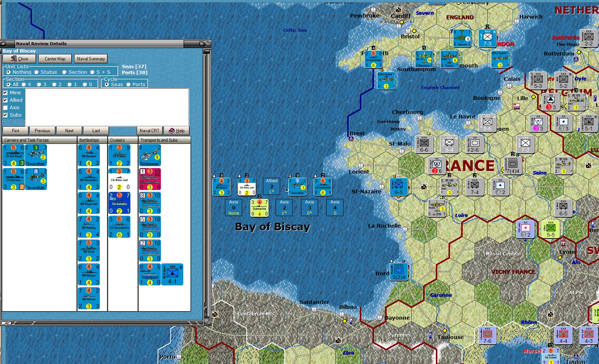This screenshot has width=599, height=364.
Task: Click the Carriers and Task Forces column header
Action: click(39, 140)
